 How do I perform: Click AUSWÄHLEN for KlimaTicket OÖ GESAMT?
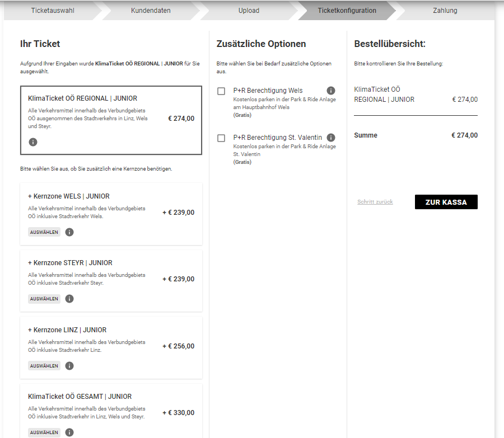(44, 432)
